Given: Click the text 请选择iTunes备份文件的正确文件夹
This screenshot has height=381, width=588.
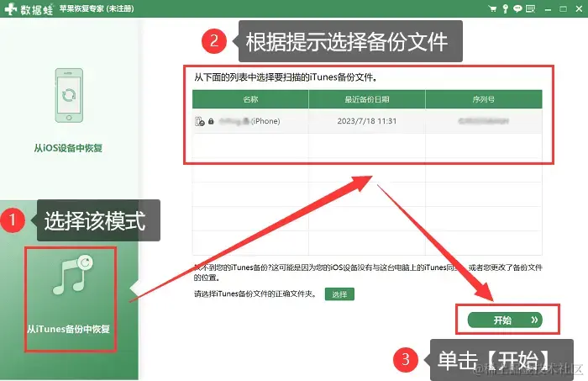Looking at the screenshot, I should 255,294.
